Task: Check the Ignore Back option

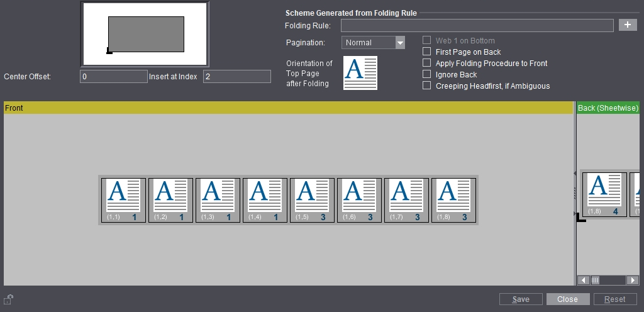Action: click(x=427, y=75)
